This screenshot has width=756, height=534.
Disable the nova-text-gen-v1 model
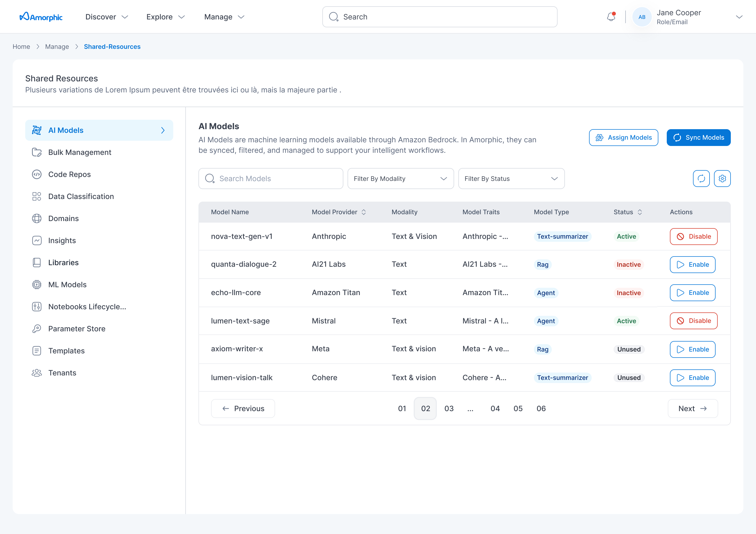click(694, 236)
